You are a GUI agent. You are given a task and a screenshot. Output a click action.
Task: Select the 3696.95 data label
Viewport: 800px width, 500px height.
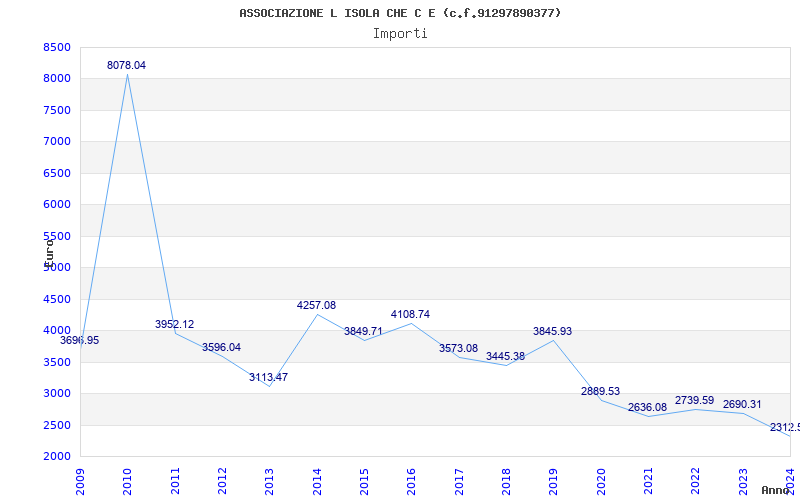pyautogui.click(x=80, y=340)
